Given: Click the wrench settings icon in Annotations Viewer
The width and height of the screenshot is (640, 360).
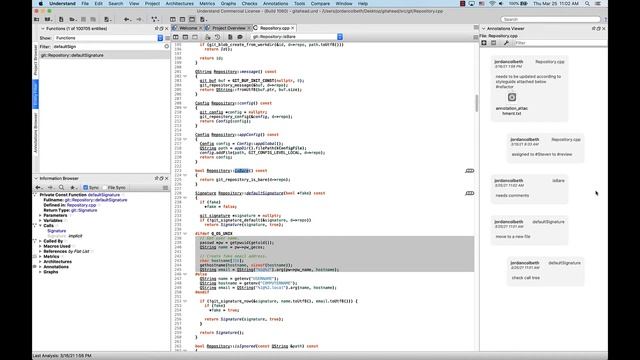Looking at the screenshot, I should (x=506, y=43).
